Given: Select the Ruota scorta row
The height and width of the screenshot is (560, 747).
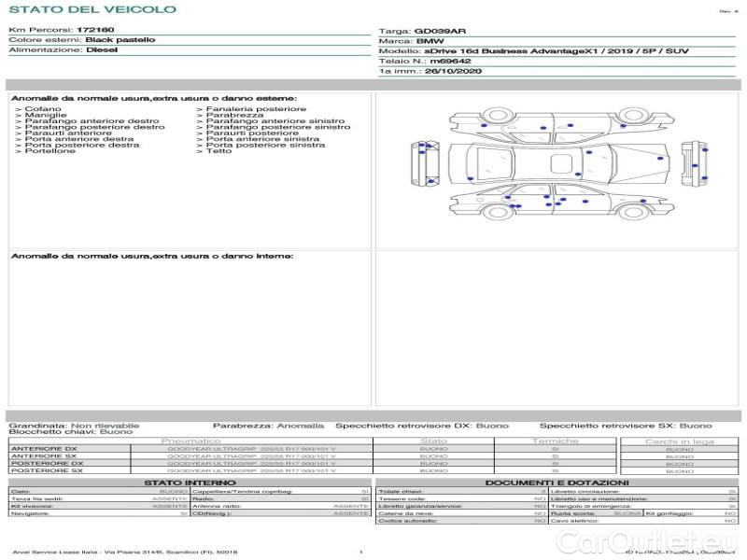Looking at the screenshot, I should (596, 514).
